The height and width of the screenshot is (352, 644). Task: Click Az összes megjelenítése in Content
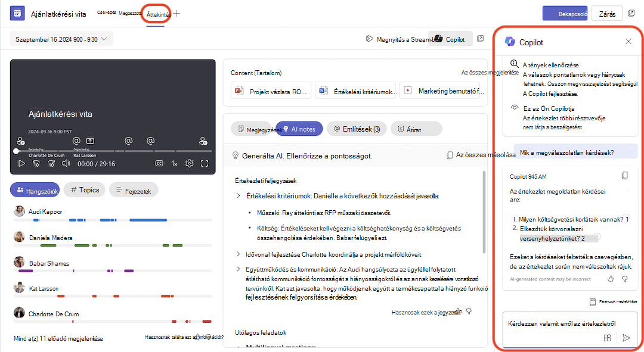pos(490,72)
